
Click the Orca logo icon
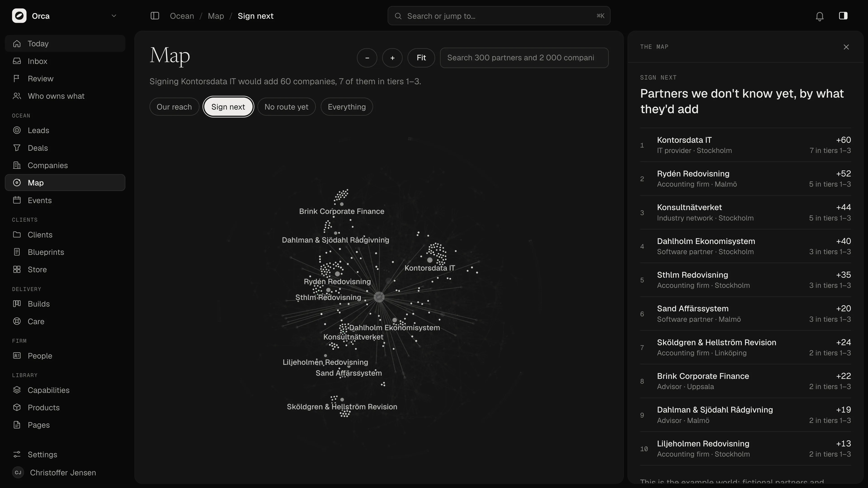(x=19, y=16)
